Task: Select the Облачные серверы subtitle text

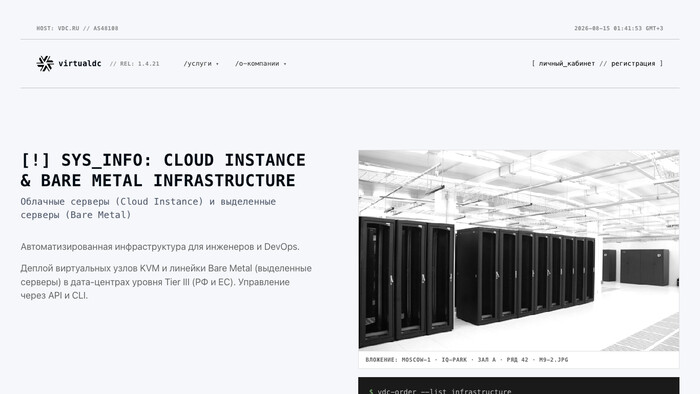Action: (x=148, y=208)
